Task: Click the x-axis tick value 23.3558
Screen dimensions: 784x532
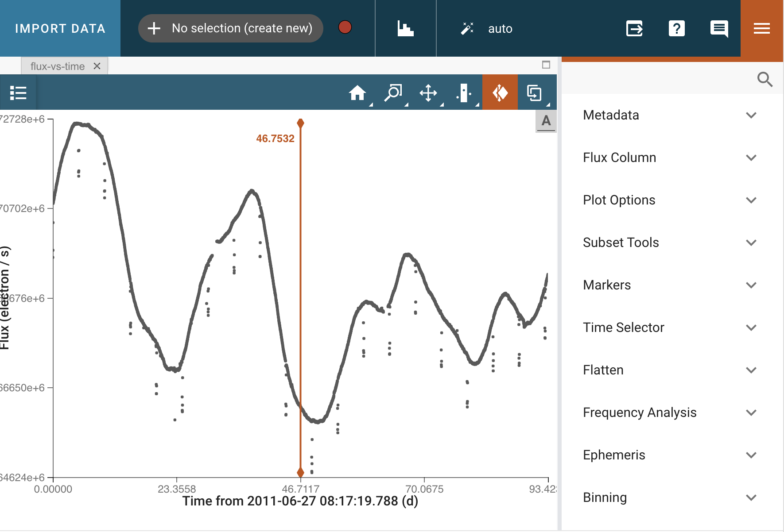Action: coord(177,489)
